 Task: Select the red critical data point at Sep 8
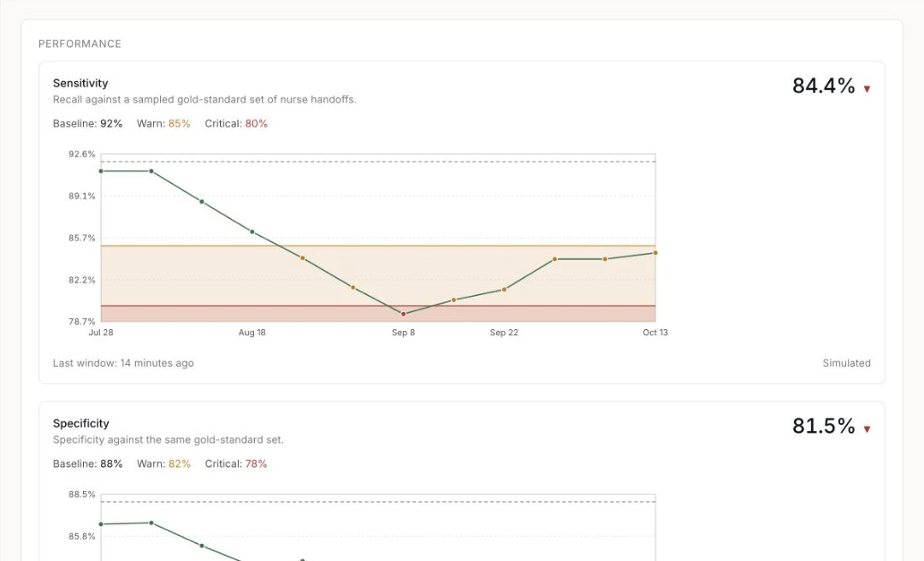coord(403,314)
